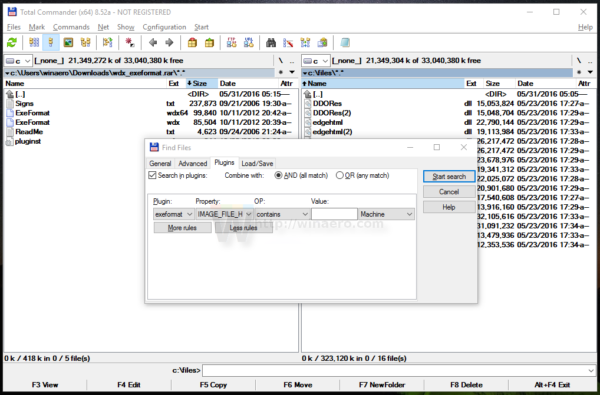Click the Start search button
600x395 pixels.
pos(449,176)
